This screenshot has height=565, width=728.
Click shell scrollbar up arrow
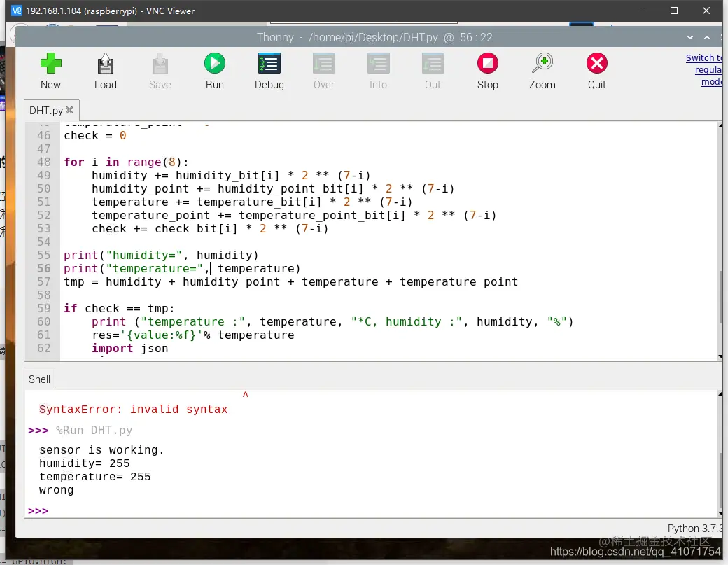(720, 394)
